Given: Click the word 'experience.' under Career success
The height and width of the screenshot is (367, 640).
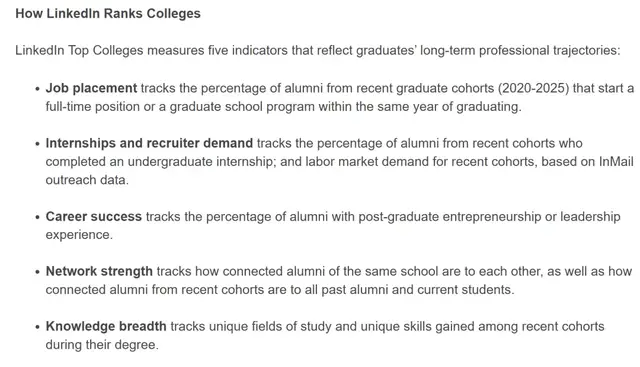Looking at the screenshot, I should 79,235.
